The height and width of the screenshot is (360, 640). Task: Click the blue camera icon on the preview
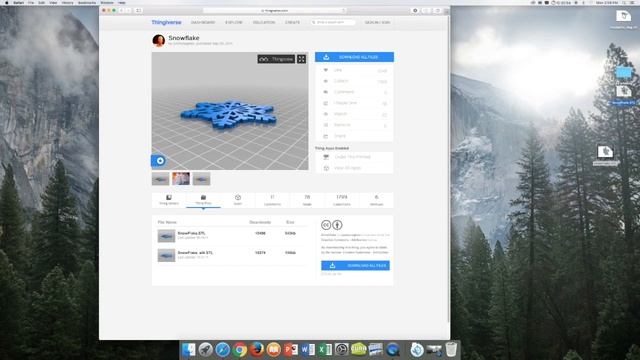tap(159, 161)
